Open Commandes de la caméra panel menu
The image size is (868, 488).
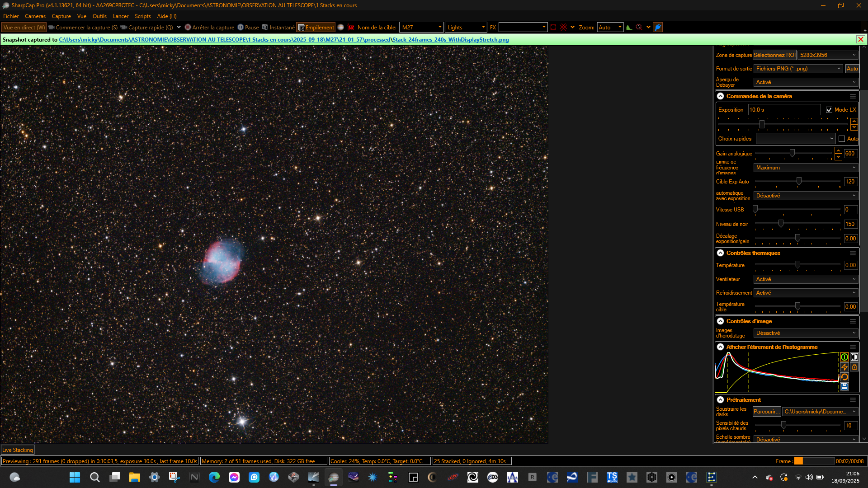point(853,96)
